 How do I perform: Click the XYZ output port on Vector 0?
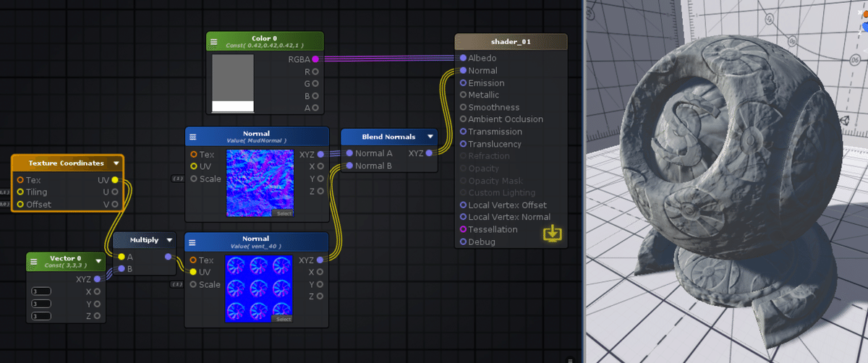(x=97, y=279)
